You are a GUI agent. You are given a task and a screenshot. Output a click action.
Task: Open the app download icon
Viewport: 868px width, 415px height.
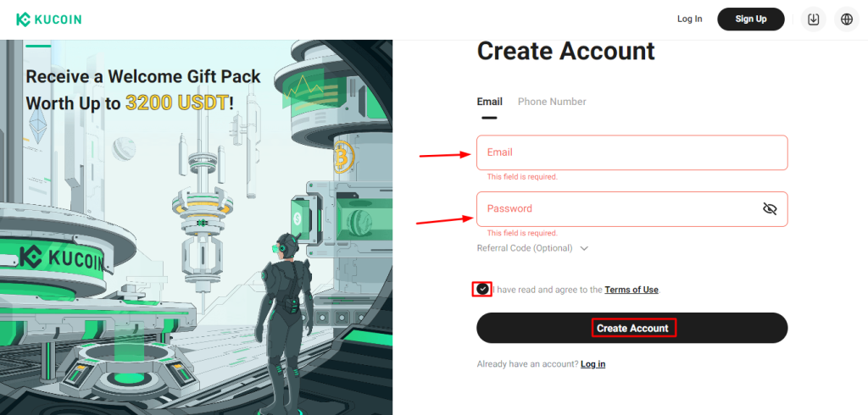click(813, 19)
